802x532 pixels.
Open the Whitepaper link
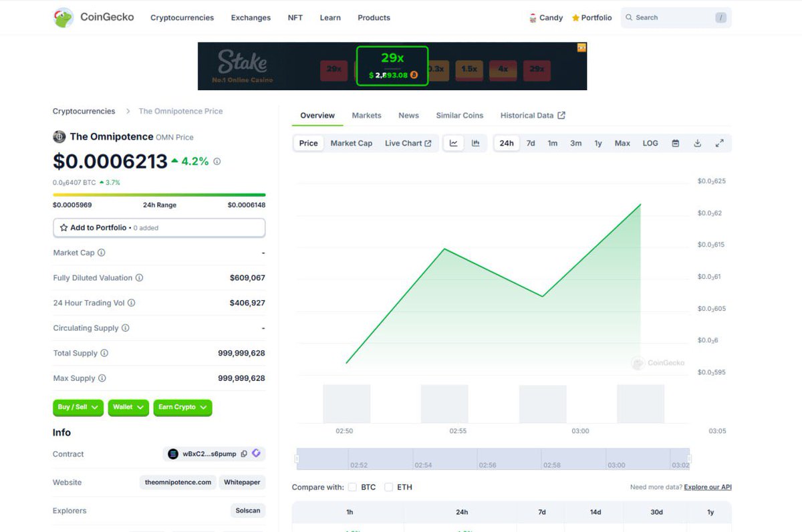click(x=243, y=483)
